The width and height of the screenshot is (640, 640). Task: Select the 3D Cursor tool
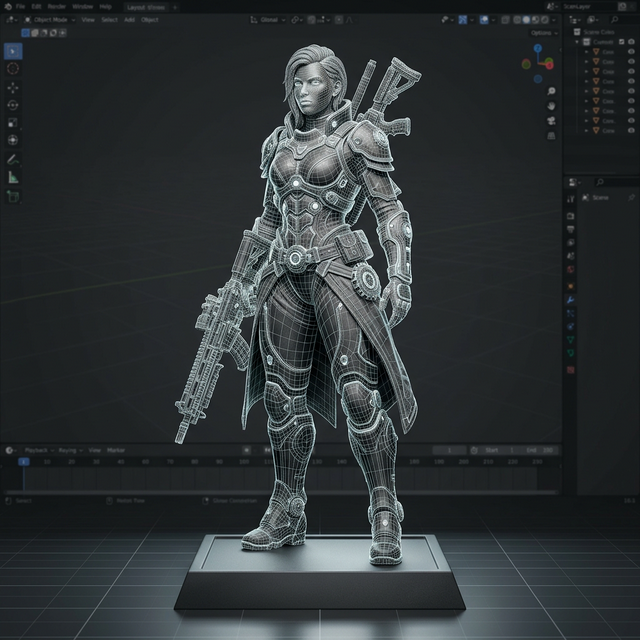13,69
